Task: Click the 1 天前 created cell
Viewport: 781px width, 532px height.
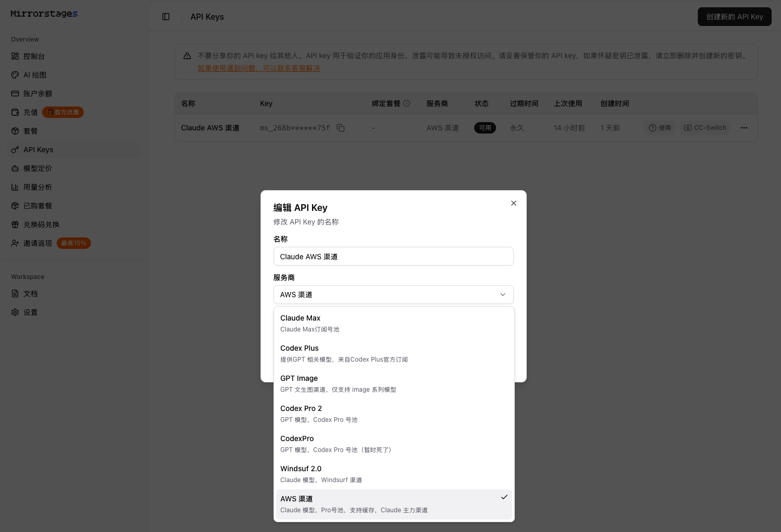Action: (610, 128)
